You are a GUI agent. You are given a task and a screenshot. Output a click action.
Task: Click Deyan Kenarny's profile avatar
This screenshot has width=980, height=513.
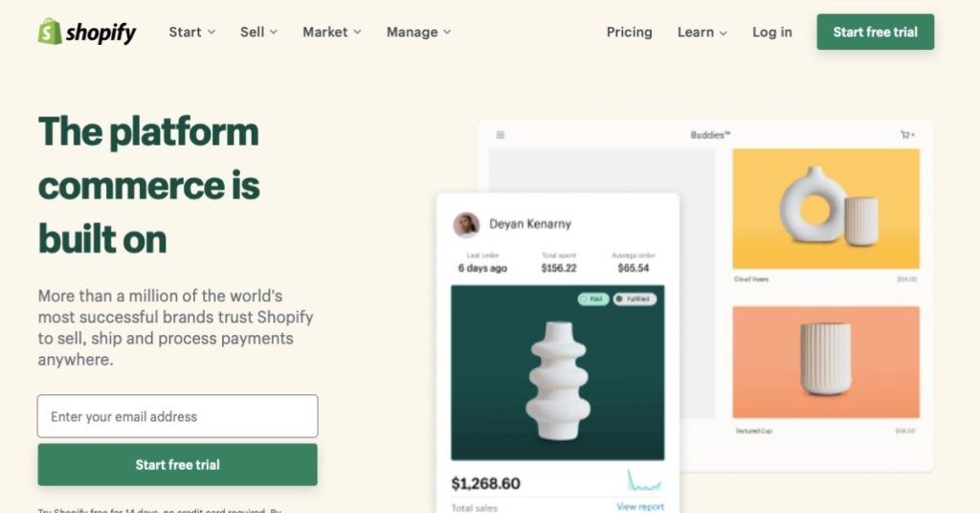point(466,225)
